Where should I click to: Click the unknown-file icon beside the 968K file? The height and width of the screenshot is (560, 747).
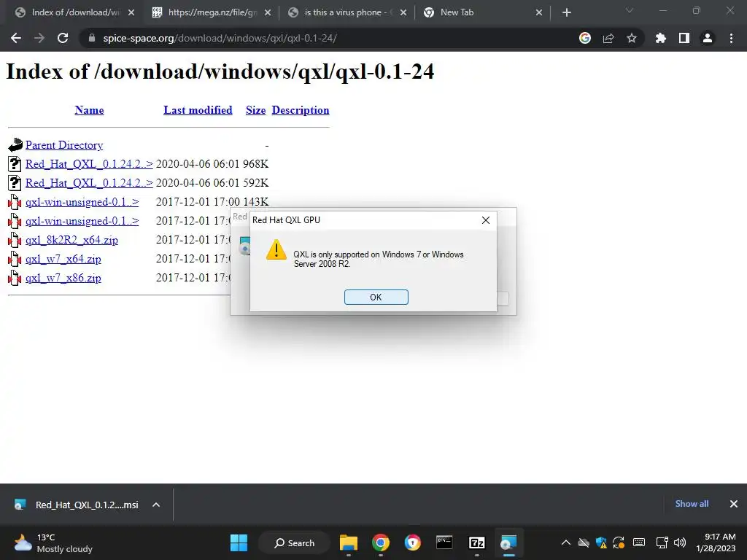point(15,164)
